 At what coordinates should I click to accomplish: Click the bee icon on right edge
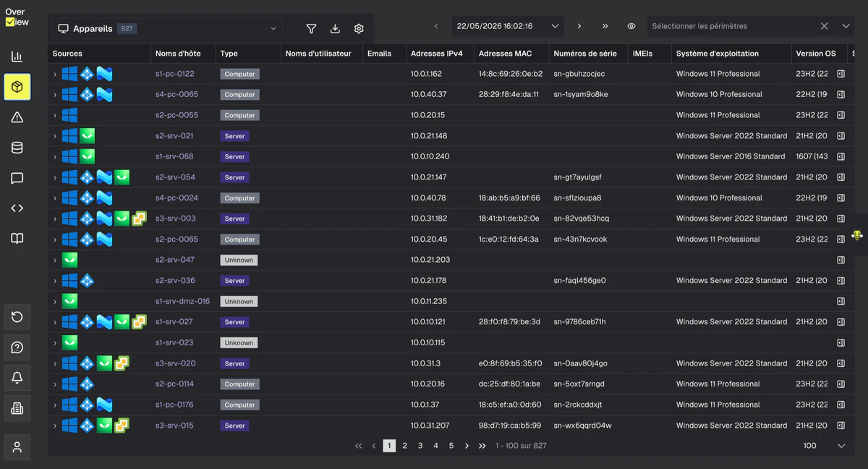coord(857,235)
